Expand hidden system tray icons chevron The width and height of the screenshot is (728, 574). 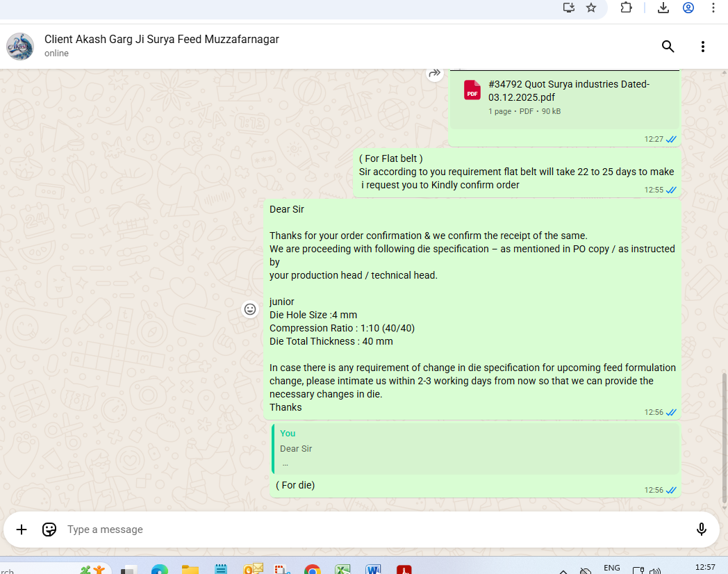coord(563,571)
